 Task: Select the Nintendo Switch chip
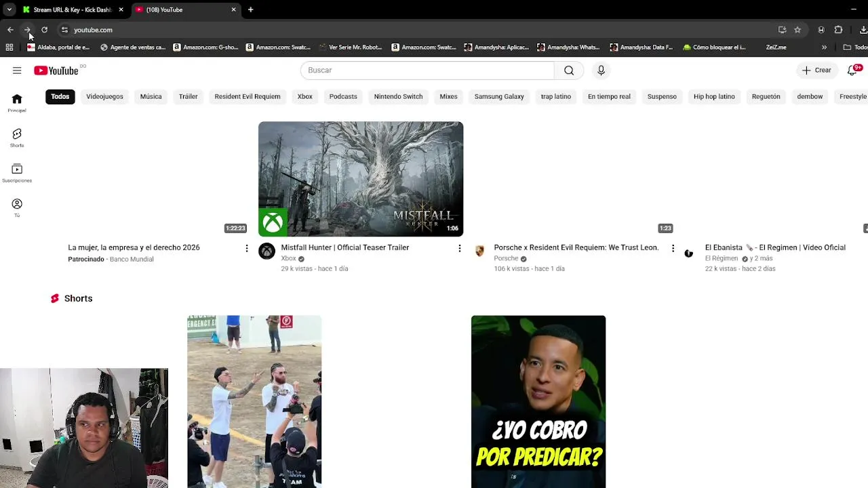[398, 96]
